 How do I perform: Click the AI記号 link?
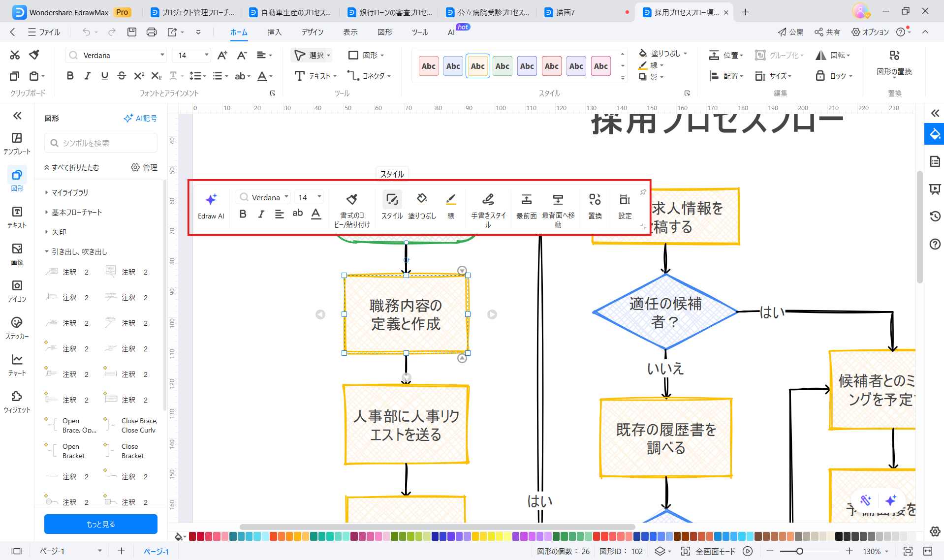coord(140,118)
